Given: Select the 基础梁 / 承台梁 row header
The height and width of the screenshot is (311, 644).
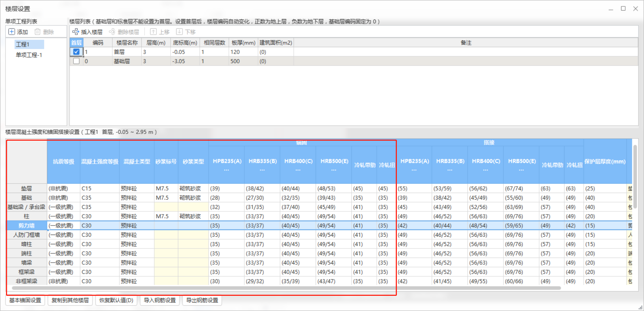Looking at the screenshot, I should (x=26, y=207).
